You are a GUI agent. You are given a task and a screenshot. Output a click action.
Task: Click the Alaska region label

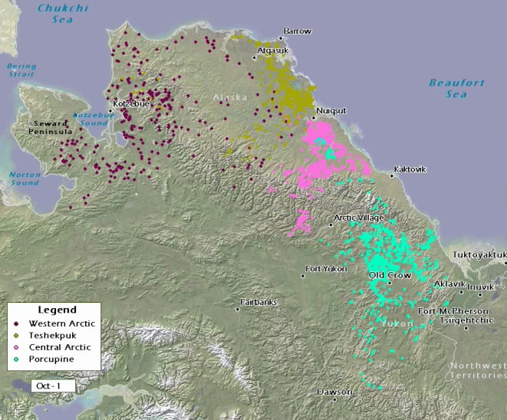coord(230,97)
